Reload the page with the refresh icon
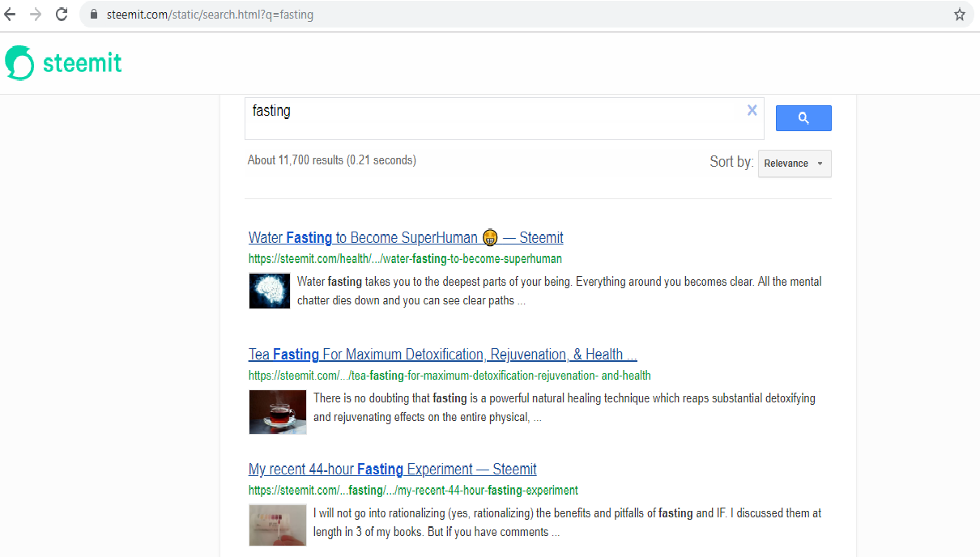Image resolution: width=980 pixels, height=557 pixels. pyautogui.click(x=61, y=14)
